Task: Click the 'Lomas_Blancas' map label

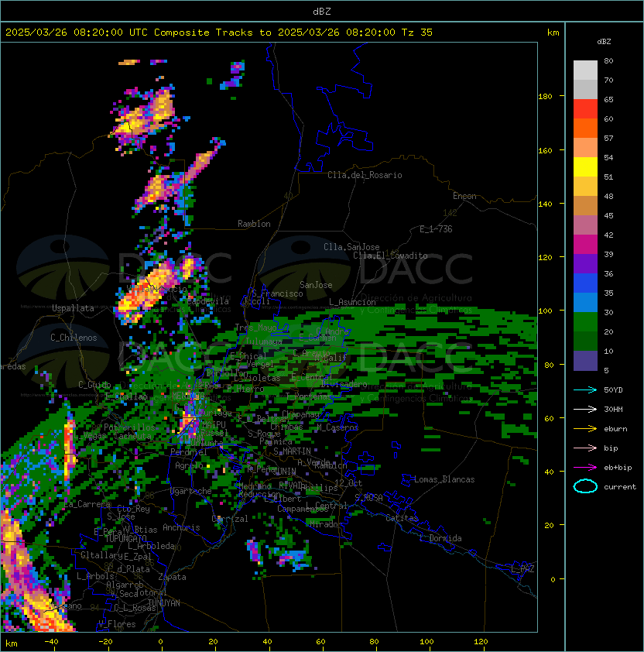Action: [444, 479]
